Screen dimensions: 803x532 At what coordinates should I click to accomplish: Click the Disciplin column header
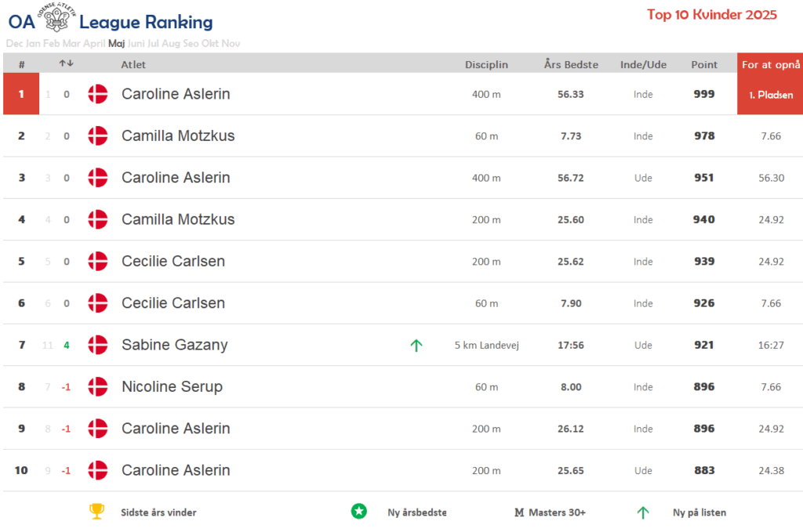pos(486,64)
